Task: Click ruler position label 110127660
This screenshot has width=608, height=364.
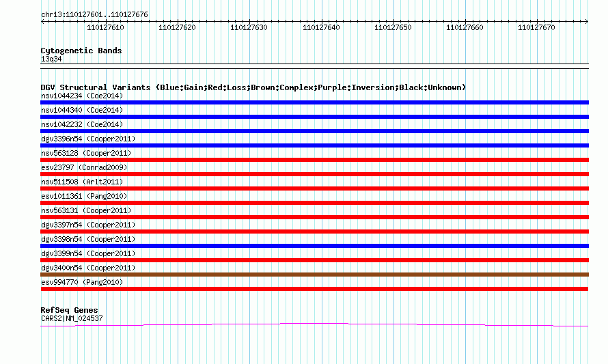Action: pyautogui.click(x=465, y=27)
